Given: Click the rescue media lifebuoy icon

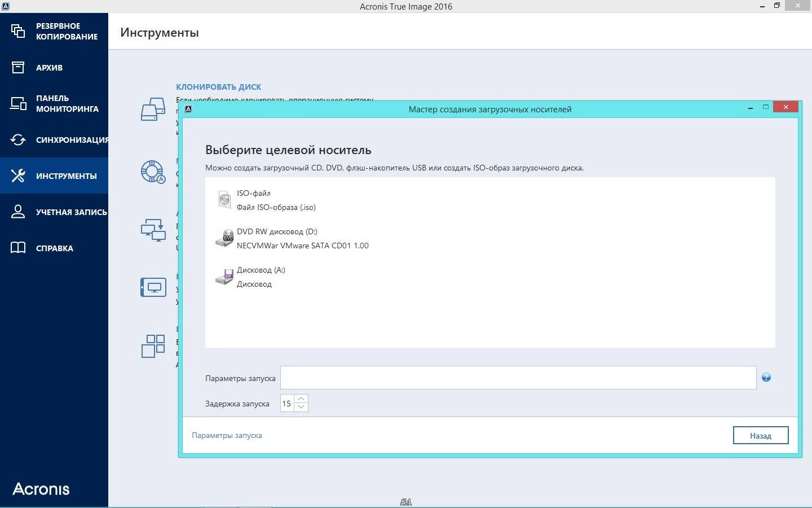Looking at the screenshot, I should pyautogui.click(x=153, y=172).
